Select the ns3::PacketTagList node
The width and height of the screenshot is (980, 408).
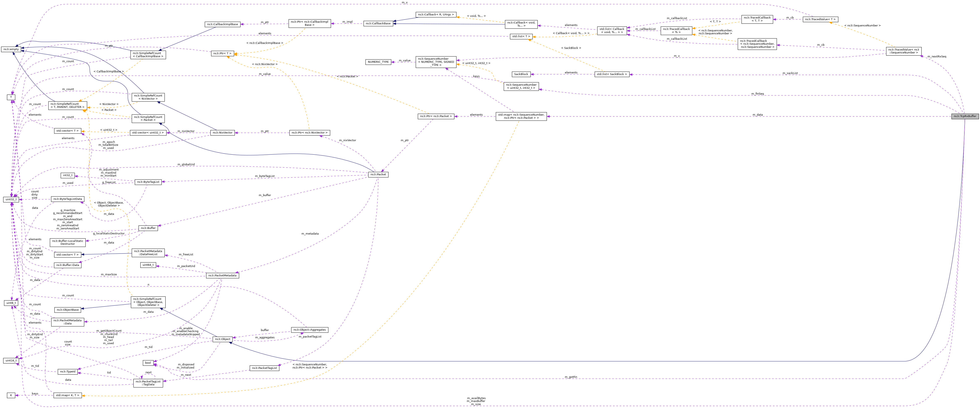coord(264,368)
